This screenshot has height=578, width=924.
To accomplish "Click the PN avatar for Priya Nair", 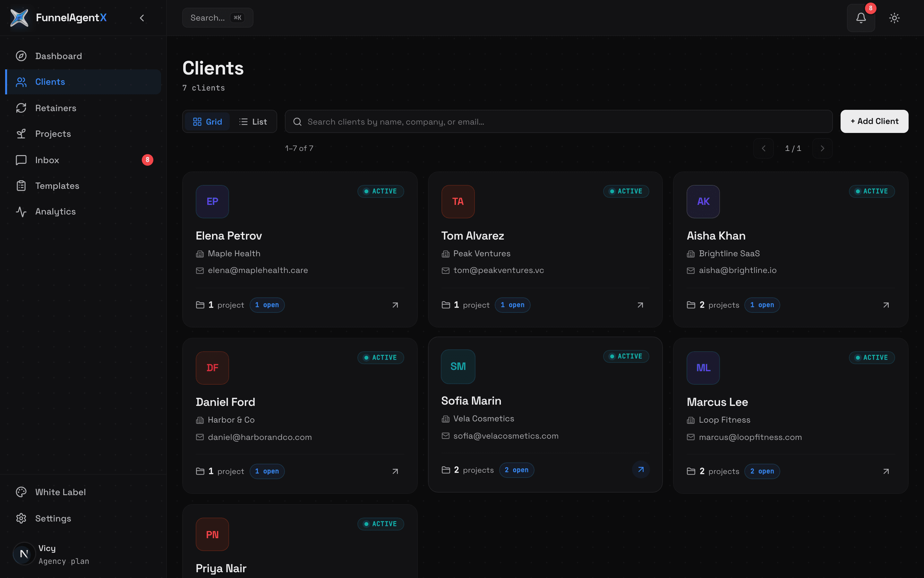I will 212,534.
